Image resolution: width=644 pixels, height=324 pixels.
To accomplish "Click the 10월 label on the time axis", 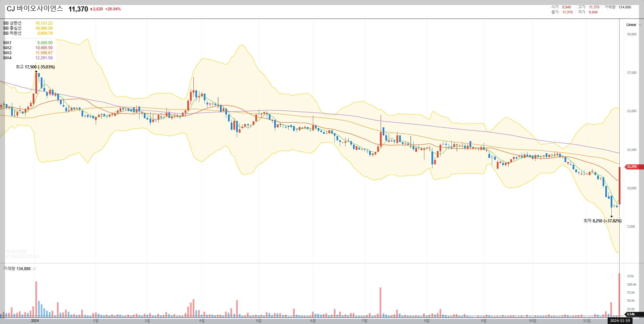I will pyautogui.click(x=533, y=321).
